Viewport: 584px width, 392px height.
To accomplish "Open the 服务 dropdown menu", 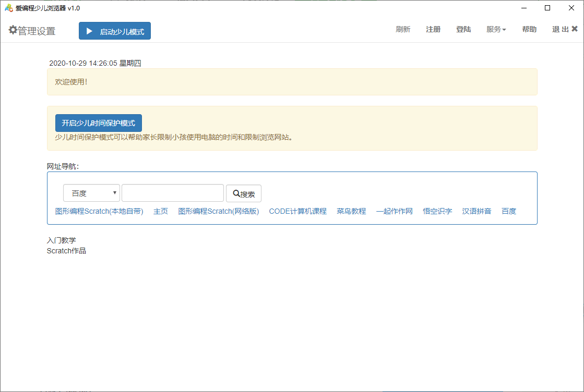I will [x=496, y=29].
